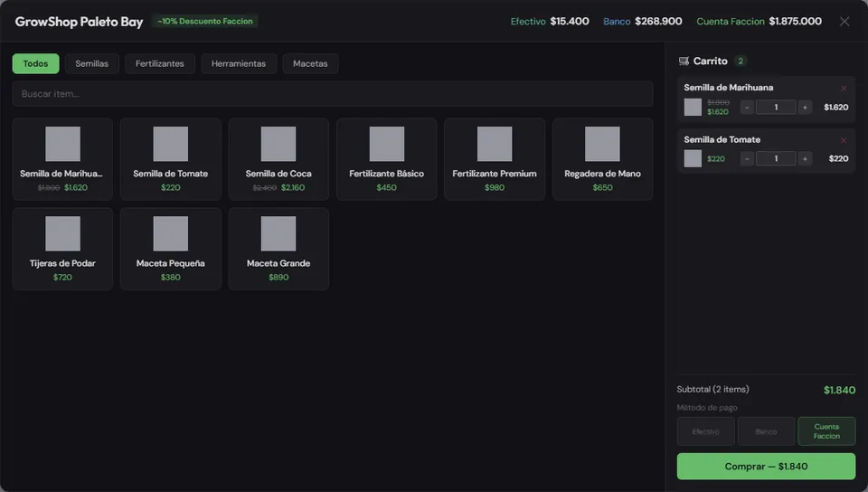Remove Semilla de Marihuana from cart
868x492 pixels.
[x=843, y=88]
